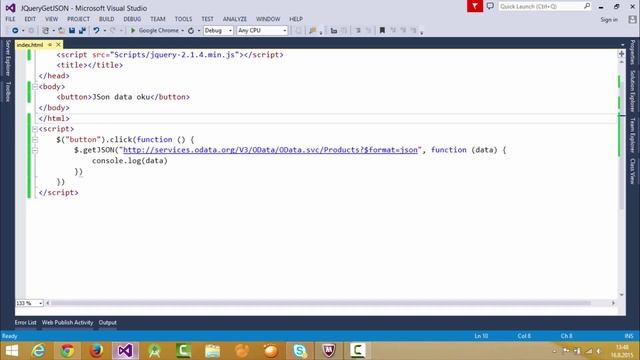Click the Windows Start button
The width and height of the screenshot is (640, 360).
(12, 351)
